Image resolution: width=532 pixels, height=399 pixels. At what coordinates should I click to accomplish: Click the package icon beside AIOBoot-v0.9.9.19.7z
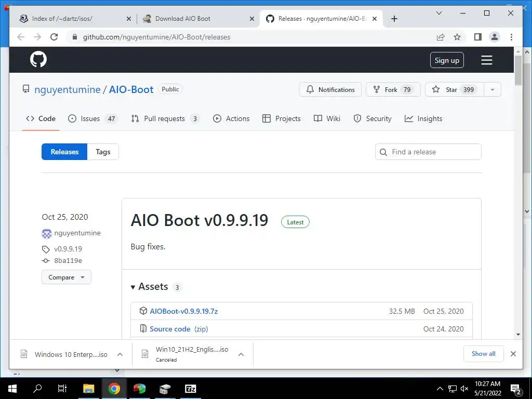pos(143,311)
